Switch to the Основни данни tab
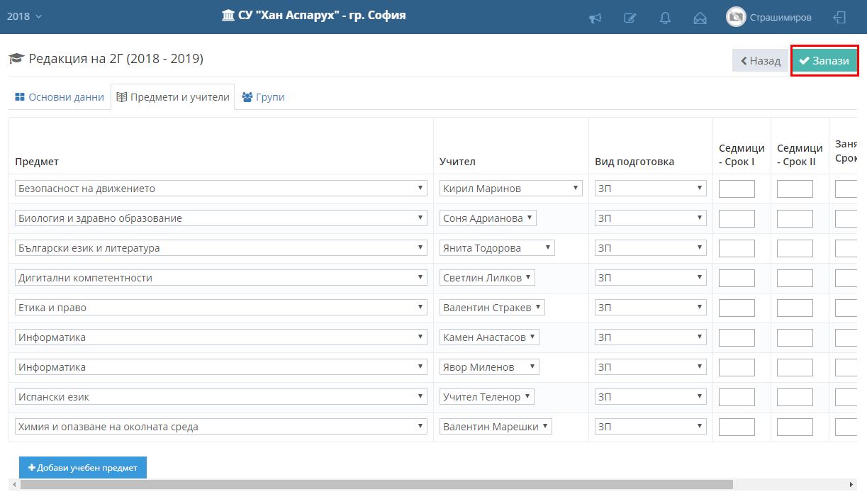867x504 pixels. 60,97
